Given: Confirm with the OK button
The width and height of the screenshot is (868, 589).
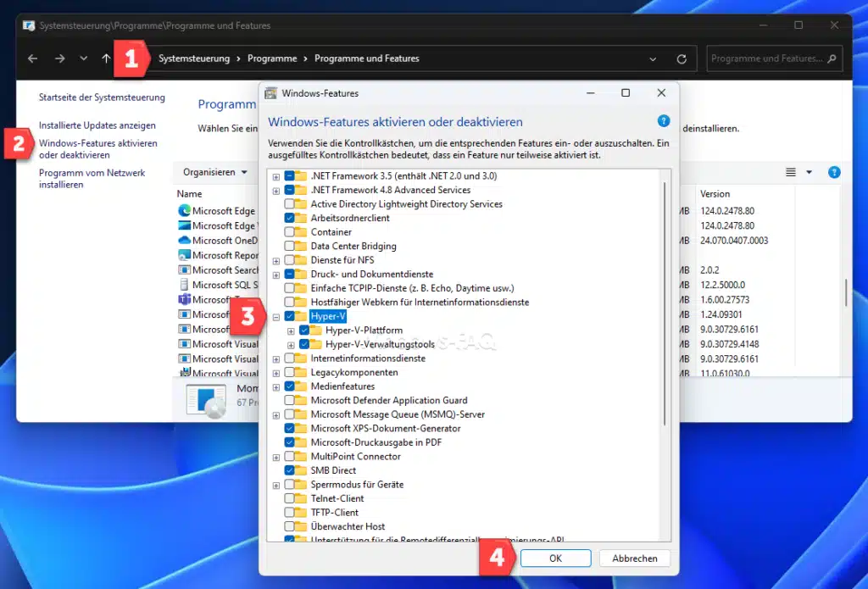Looking at the screenshot, I should coord(555,558).
